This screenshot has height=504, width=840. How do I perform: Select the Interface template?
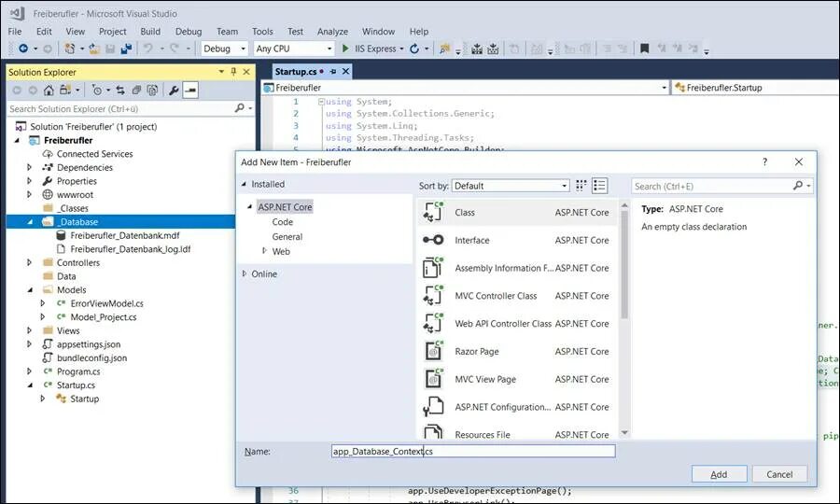(x=517, y=240)
